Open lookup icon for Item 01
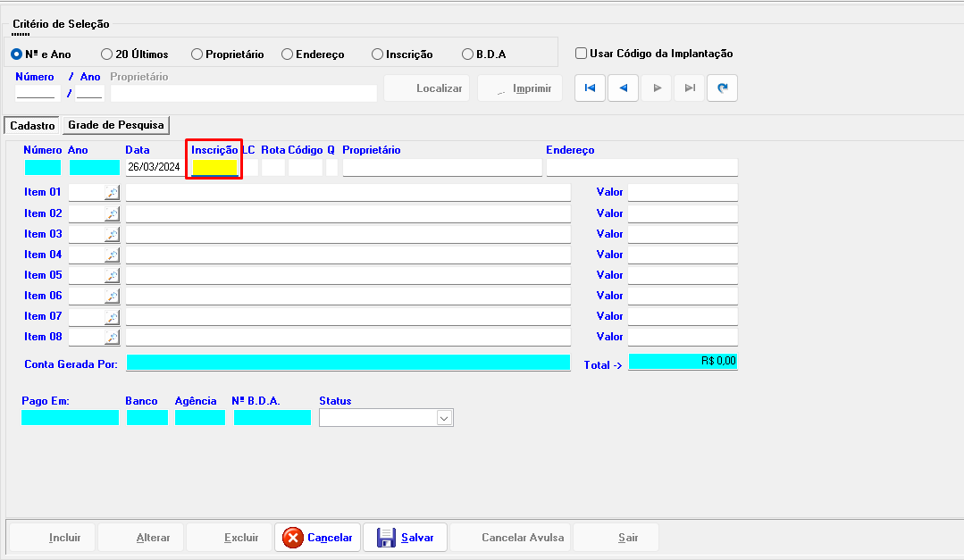 [112, 193]
